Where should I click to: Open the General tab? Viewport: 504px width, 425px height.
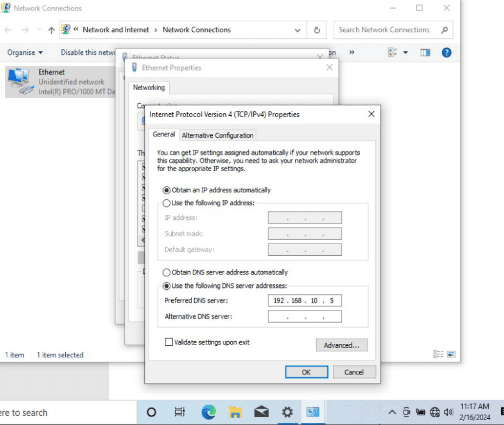point(164,134)
